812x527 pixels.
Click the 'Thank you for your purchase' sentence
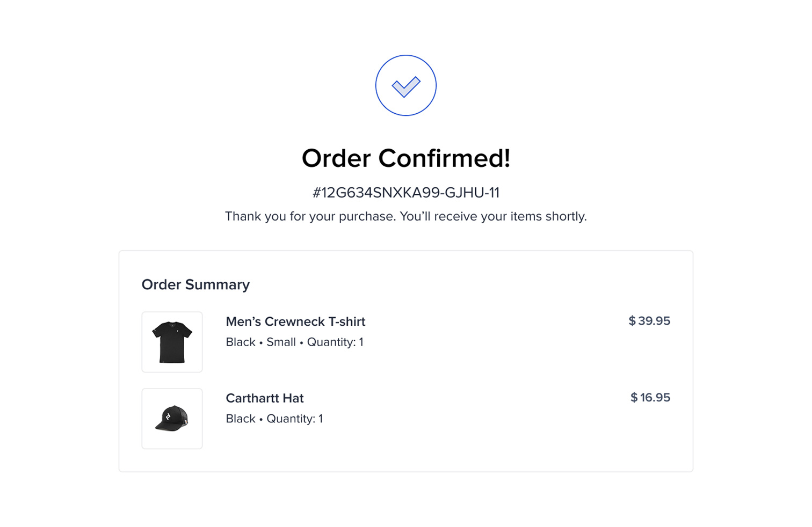click(310, 216)
